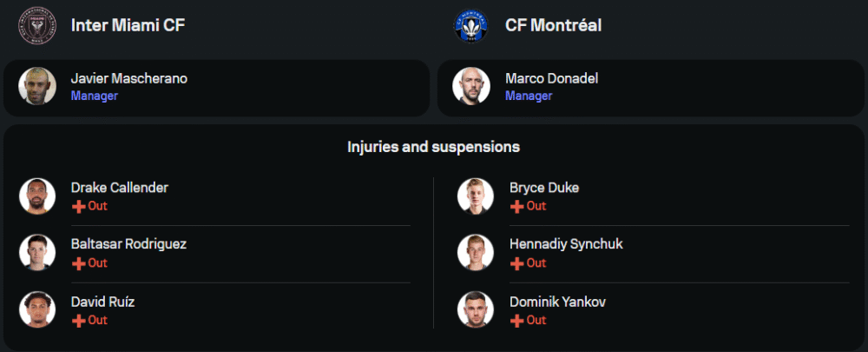The image size is (868, 352).
Task: Click the red injury cross beside Bryce Duke
Action: point(516,207)
